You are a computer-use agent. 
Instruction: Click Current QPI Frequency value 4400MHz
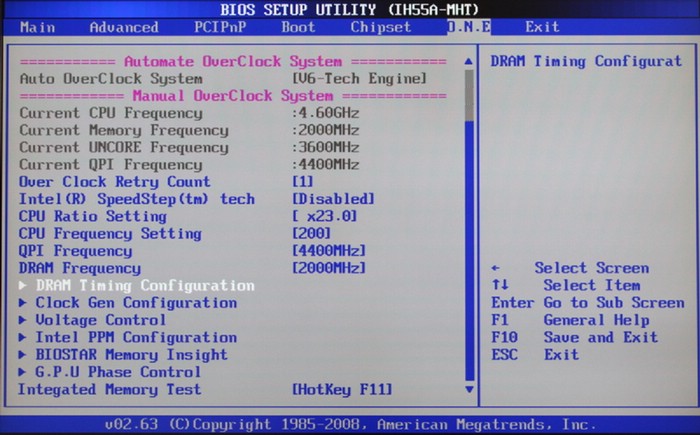coord(325,165)
